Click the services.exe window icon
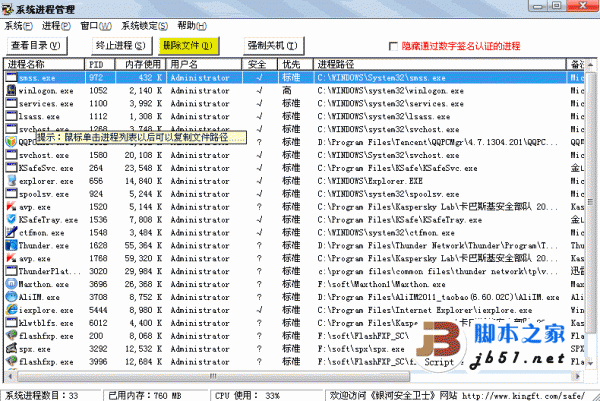The width and height of the screenshot is (600, 401). click(x=11, y=103)
